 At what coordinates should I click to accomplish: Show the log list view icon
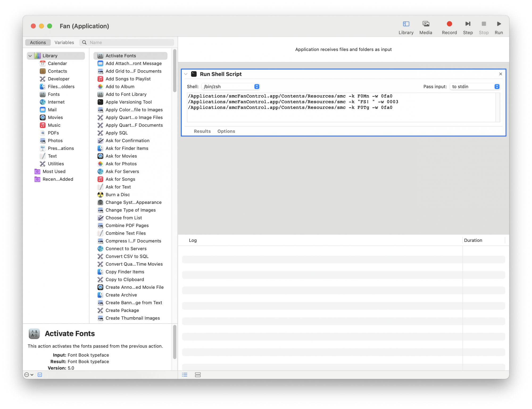click(x=185, y=375)
